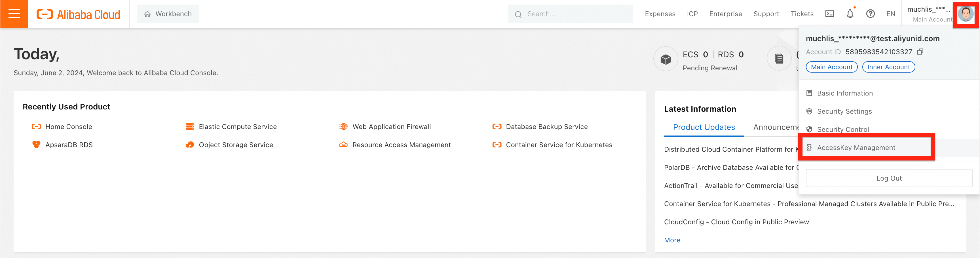Open Distributed Cloud Container Platform update
Screen dimensions: 980x258
click(x=731, y=149)
